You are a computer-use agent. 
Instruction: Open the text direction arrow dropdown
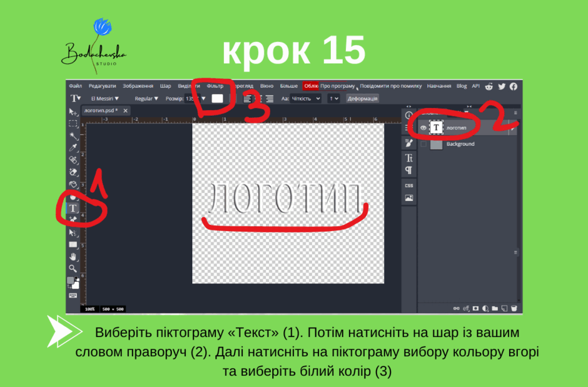(x=333, y=99)
